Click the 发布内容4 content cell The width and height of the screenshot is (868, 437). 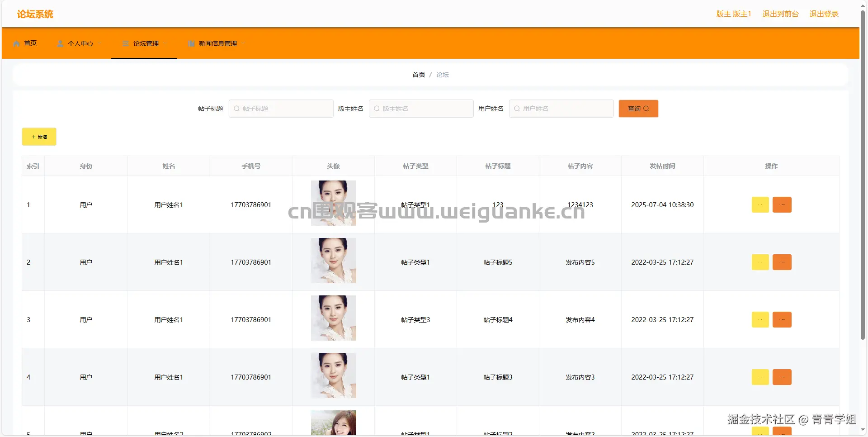(580, 320)
